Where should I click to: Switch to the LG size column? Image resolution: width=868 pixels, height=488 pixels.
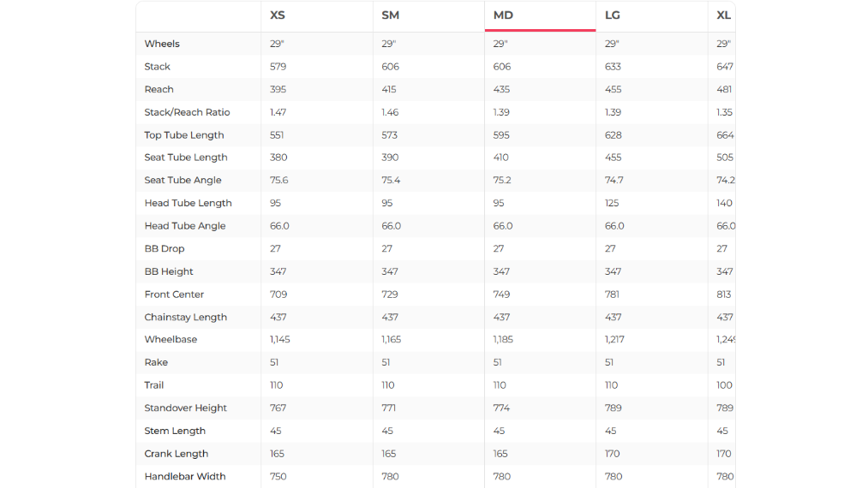click(613, 15)
